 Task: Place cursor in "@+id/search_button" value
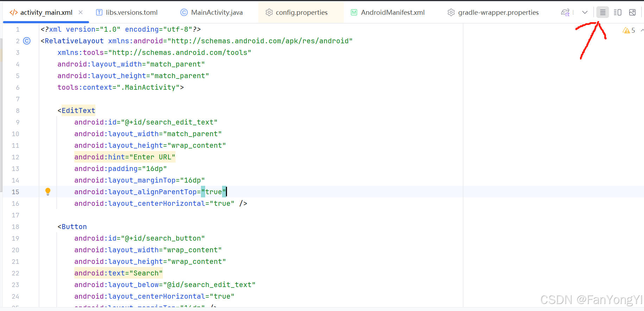tap(163, 239)
